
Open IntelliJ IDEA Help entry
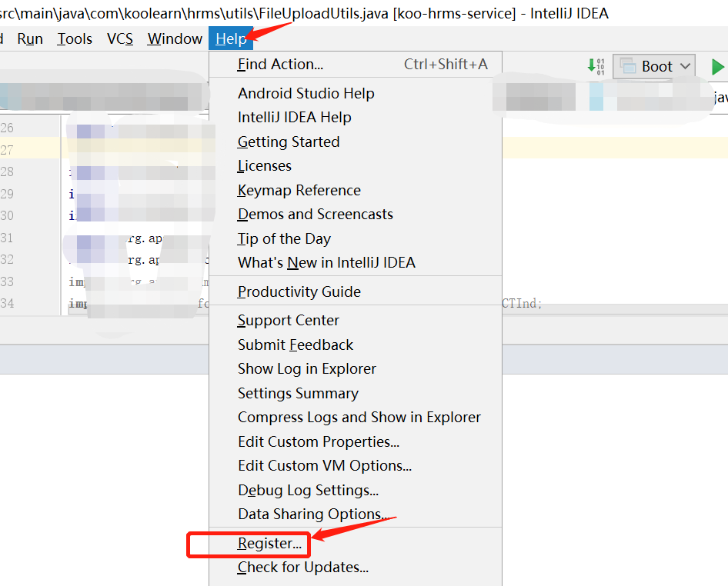356,118
